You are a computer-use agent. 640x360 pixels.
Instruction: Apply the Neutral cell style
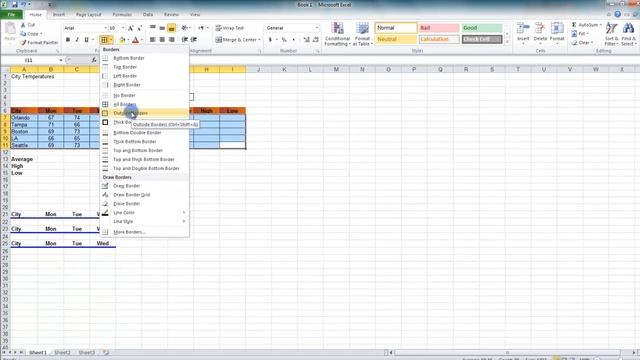point(396,39)
